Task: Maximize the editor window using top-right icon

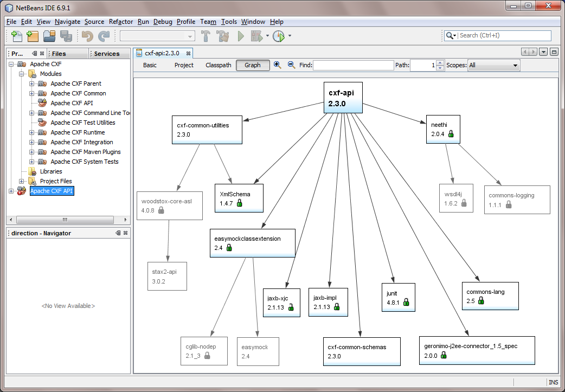Action: point(554,52)
